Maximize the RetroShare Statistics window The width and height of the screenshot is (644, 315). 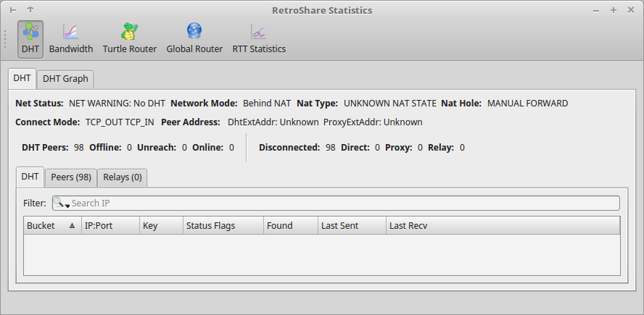614,10
